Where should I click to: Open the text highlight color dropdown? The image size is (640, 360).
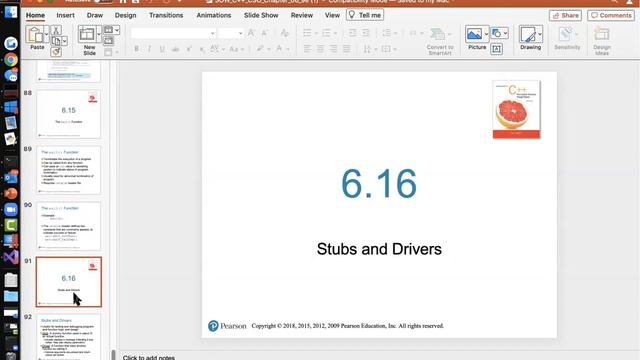tap(269, 49)
